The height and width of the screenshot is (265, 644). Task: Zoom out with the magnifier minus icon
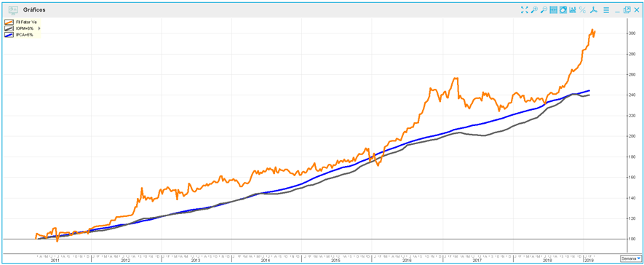(544, 10)
